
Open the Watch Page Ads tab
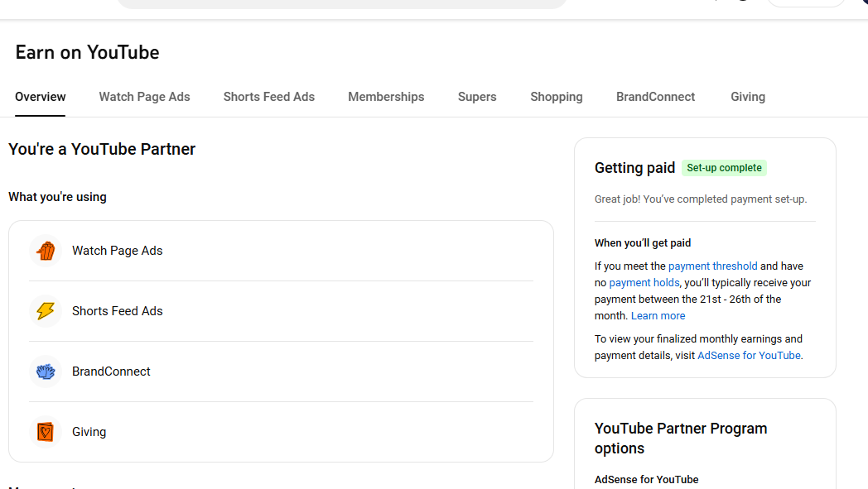coord(144,97)
